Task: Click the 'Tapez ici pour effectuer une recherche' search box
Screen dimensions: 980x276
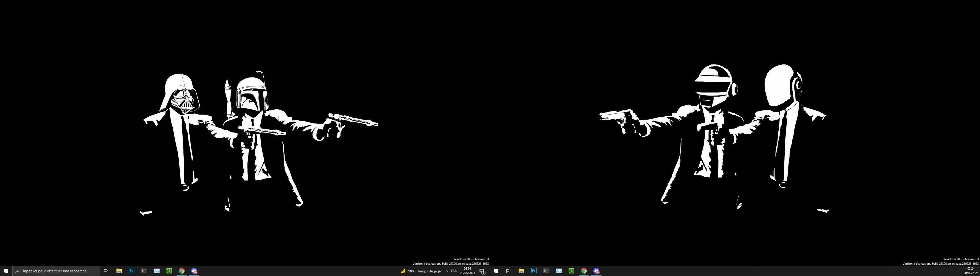Action: [x=56, y=271]
